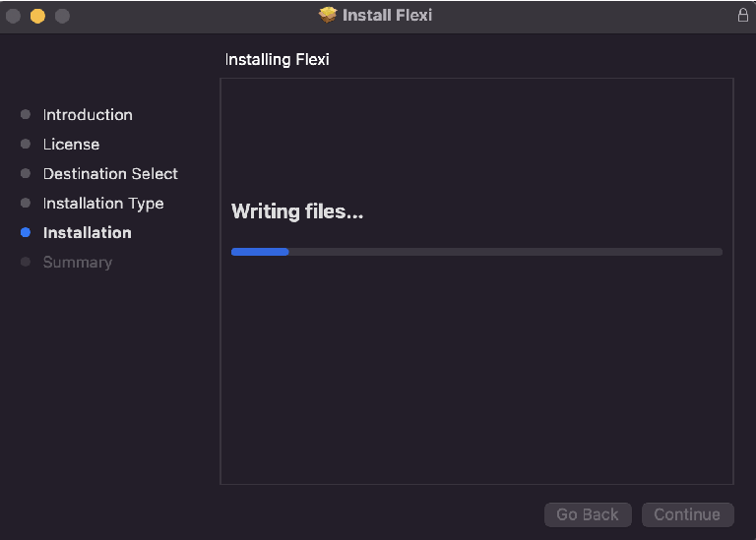The height and width of the screenshot is (540, 756).
Task: Select the Introduction step in sidebar
Action: (x=88, y=115)
